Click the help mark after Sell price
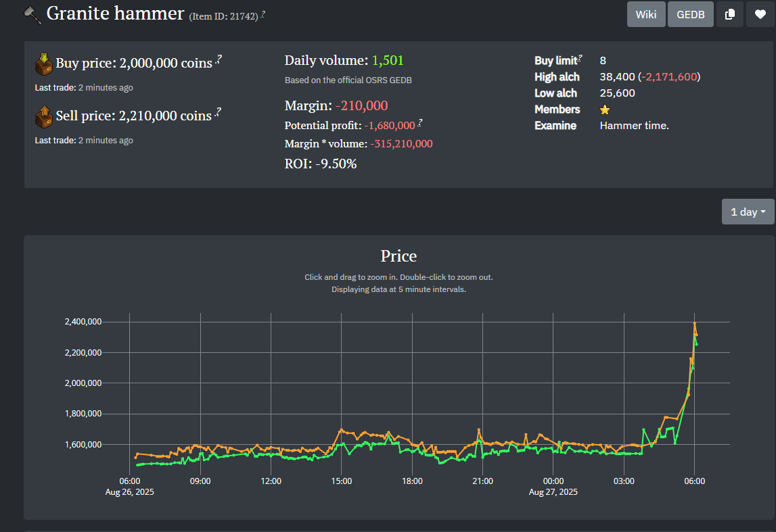This screenshot has width=776, height=532. [x=219, y=114]
